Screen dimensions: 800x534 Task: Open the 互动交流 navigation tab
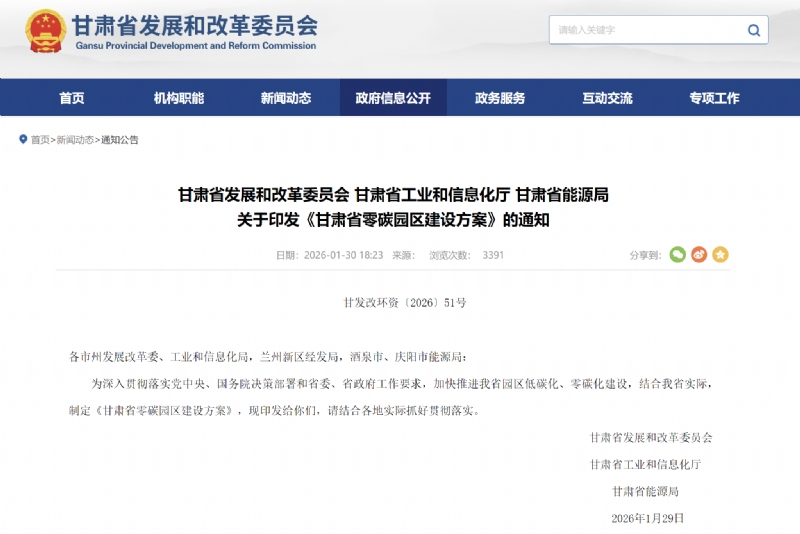point(607,98)
